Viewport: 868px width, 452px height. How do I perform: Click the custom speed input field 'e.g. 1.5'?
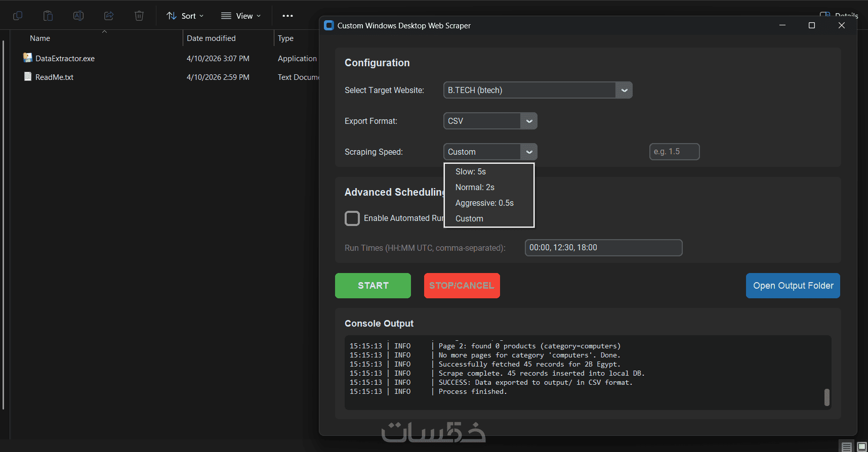[675, 152]
